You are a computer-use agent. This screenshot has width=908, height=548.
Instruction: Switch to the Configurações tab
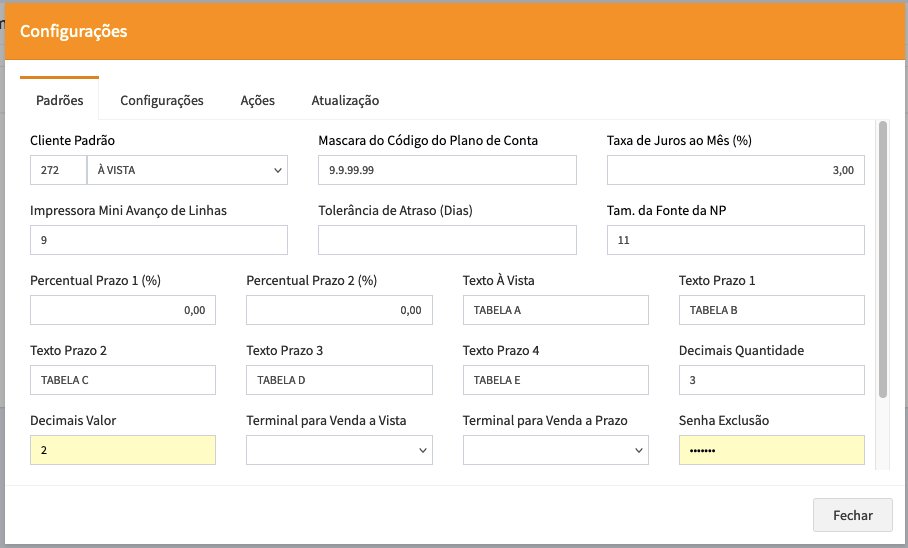pos(162,101)
